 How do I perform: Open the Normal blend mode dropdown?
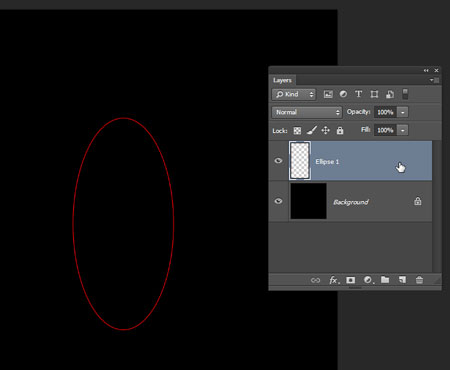tap(307, 112)
